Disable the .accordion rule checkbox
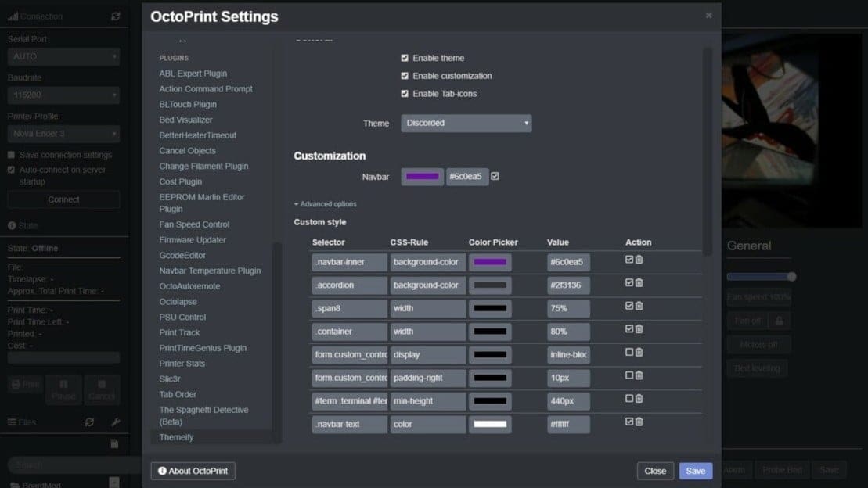 pos(628,283)
